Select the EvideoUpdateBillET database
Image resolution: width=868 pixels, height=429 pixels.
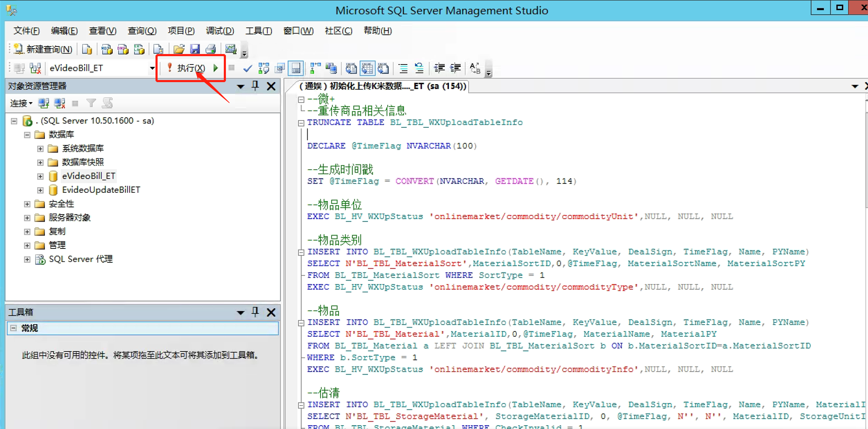101,190
